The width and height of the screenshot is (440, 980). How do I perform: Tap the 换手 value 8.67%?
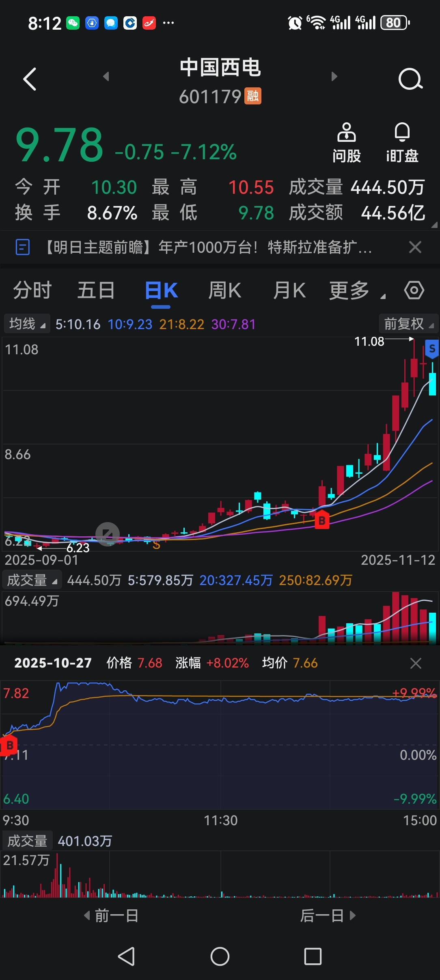tap(112, 213)
